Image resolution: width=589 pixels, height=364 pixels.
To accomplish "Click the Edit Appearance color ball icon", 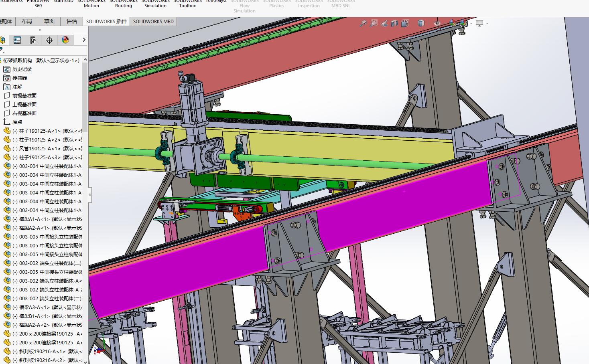I will tap(453, 23).
